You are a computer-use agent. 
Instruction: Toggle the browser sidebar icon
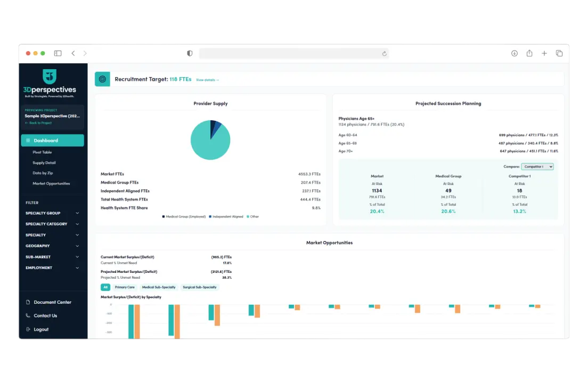[x=58, y=53]
